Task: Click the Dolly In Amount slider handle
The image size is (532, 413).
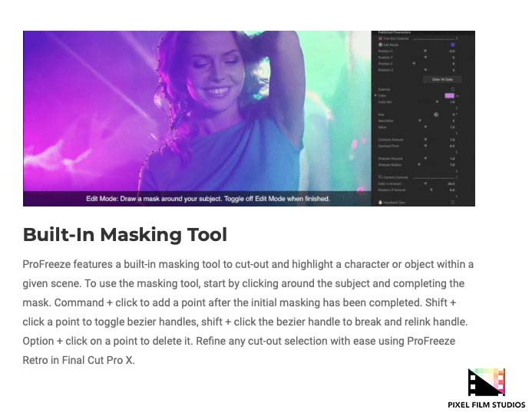Action: [425, 183]
